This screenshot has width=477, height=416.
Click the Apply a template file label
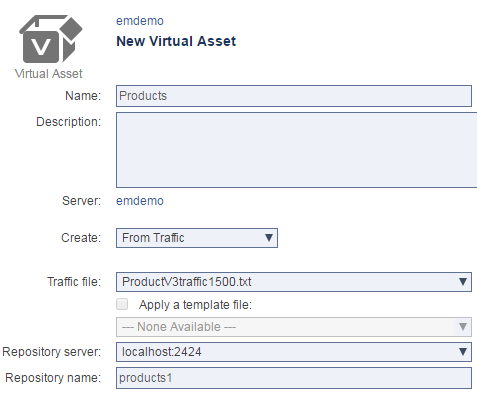pyautogui.click(x=195, y=305)
